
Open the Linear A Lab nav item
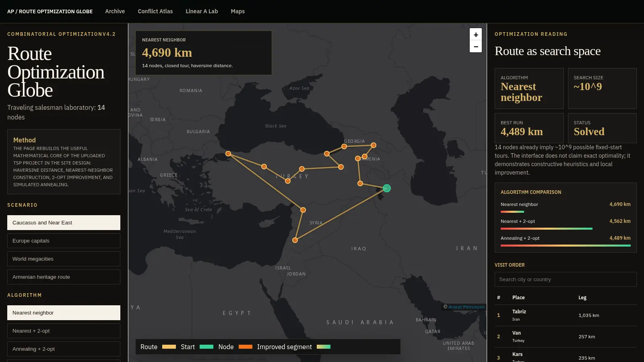(202, 11)
